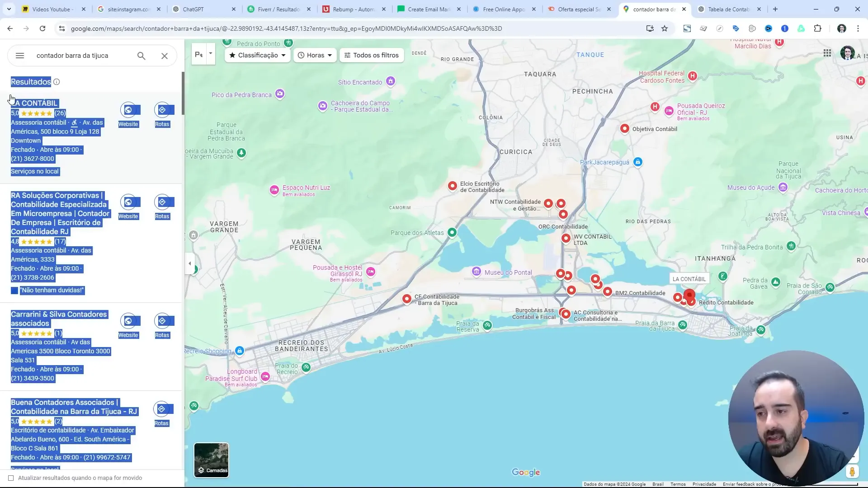Click the Museu do Pontal marker
Screen dimensions: 868x488
coord(476,271)
